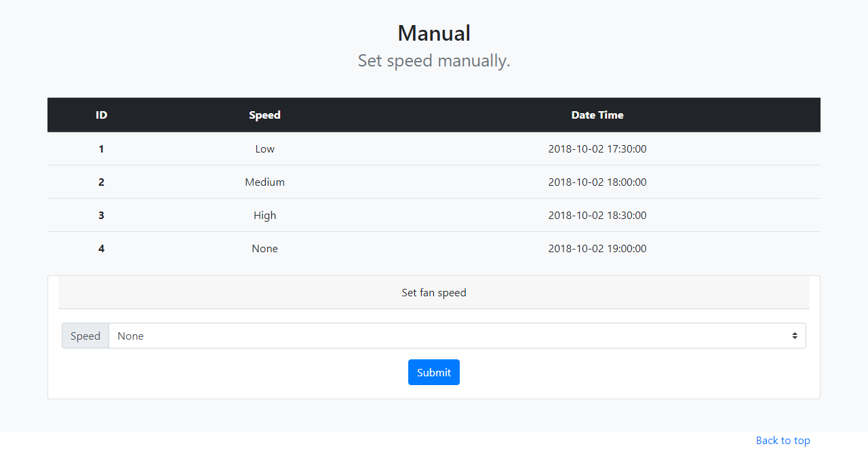Viewport: 868px width, 459px height.
Task: Select the Low speed cell
Action: click(x=264, y=148)
